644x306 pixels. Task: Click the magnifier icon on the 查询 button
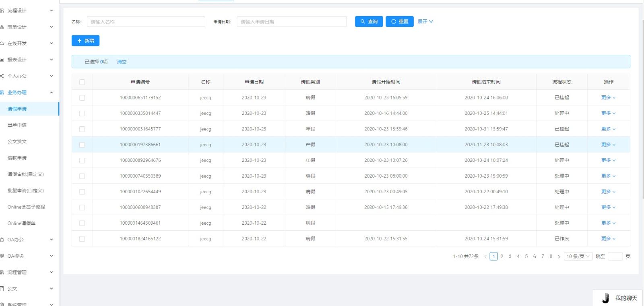point(363,22)
